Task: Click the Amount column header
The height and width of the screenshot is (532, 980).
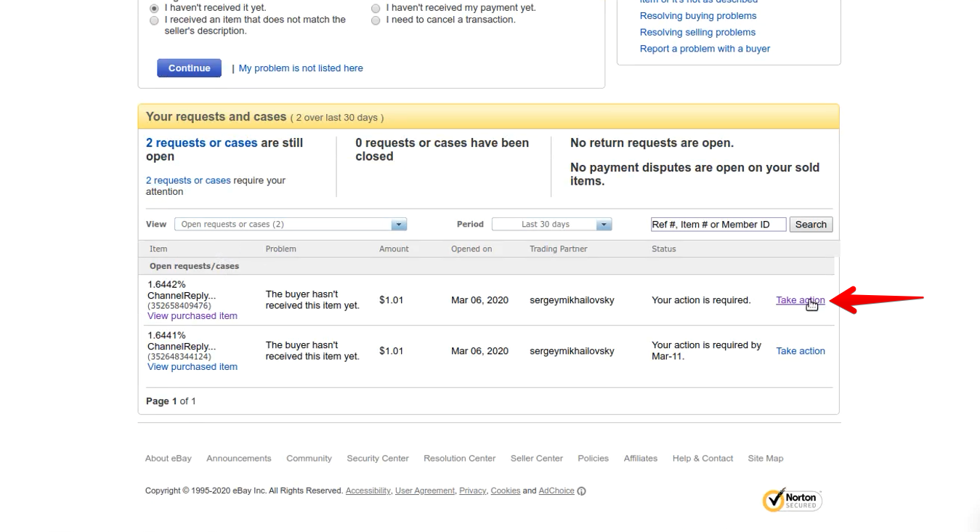Action: (x=394, y=249)
